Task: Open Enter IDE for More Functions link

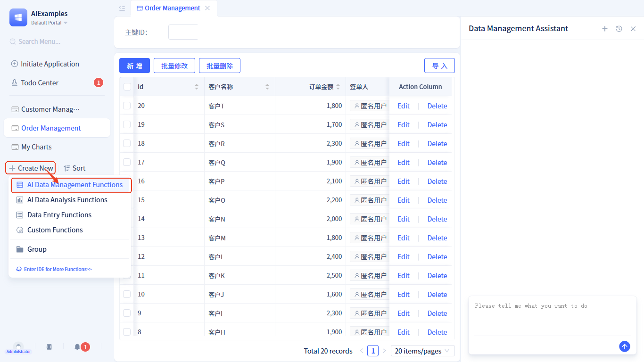Action: 54,269
